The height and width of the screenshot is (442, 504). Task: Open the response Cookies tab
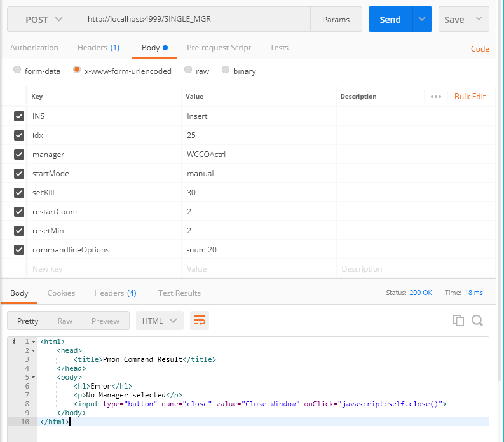click(x=61, y=293)
